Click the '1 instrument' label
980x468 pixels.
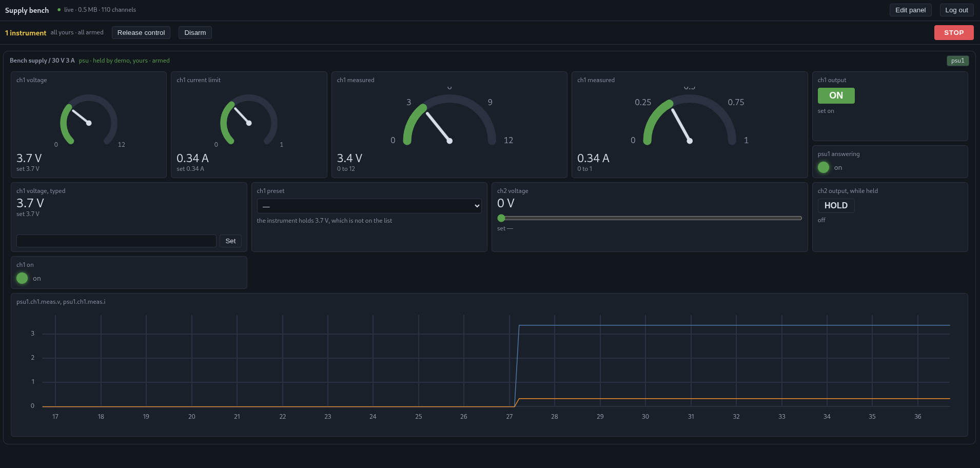coord(26,33)
